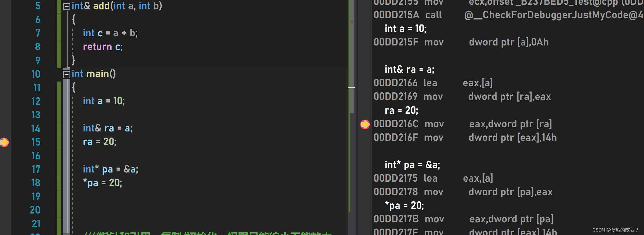Viewport: 644px width, 235px height.
Task: Click disassembly source line 'ra = 20;'
Action: pos(402,111)
